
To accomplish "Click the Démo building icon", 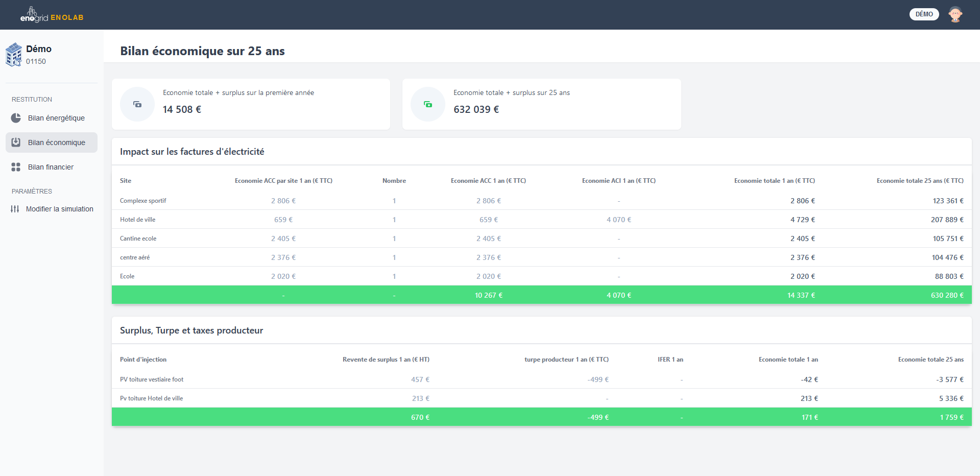I will pyautogui.click(x=14, y=55).
